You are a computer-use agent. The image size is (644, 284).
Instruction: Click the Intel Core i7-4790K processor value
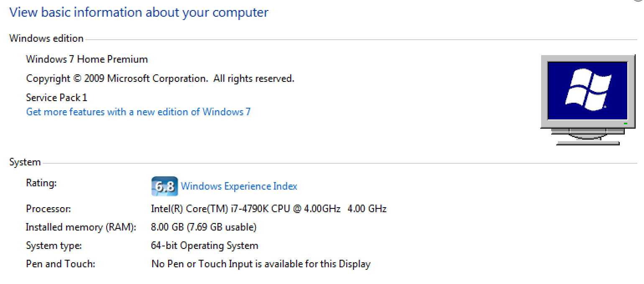(x=268, y=208)
